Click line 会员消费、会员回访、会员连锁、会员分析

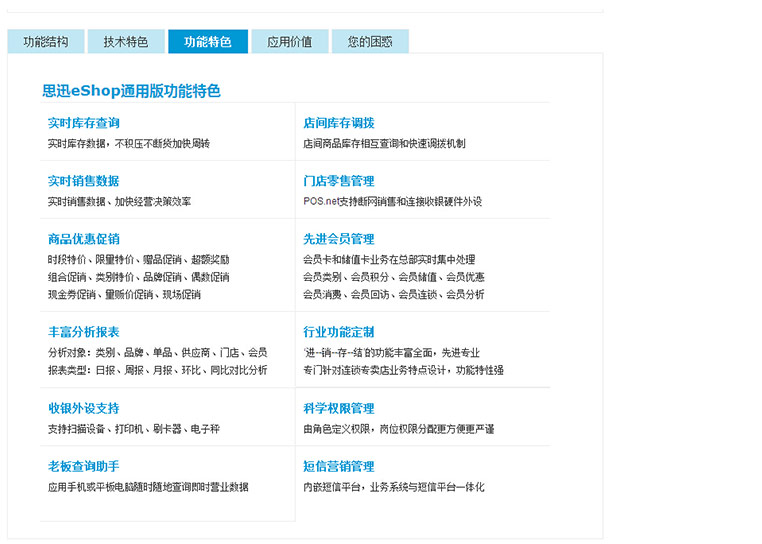[x=394, y=294]
